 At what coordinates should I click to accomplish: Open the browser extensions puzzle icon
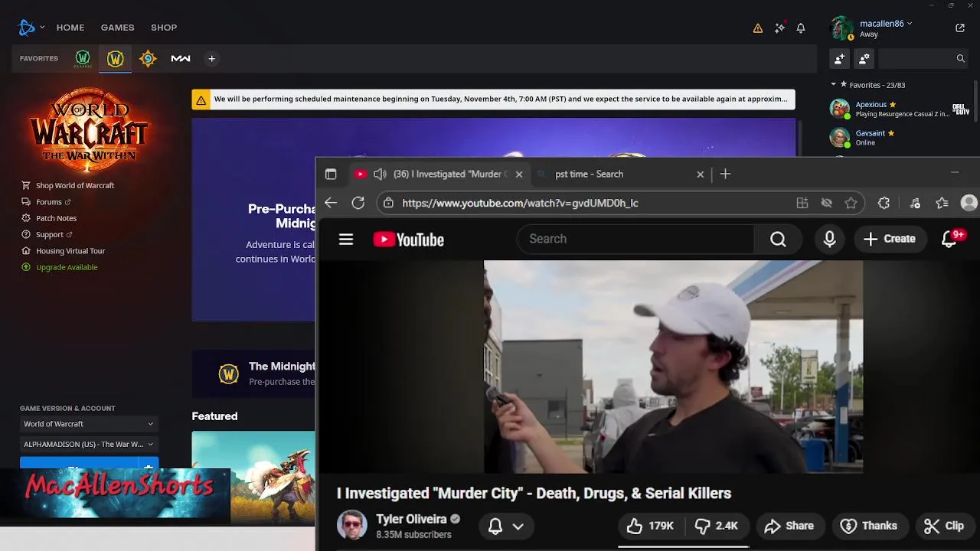(x=884, y=203)
